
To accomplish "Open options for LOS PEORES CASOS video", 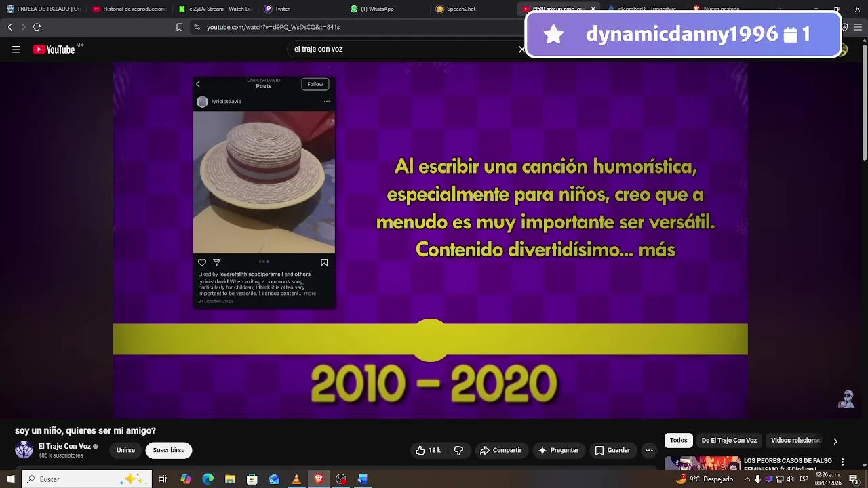I will click(843, 462).
